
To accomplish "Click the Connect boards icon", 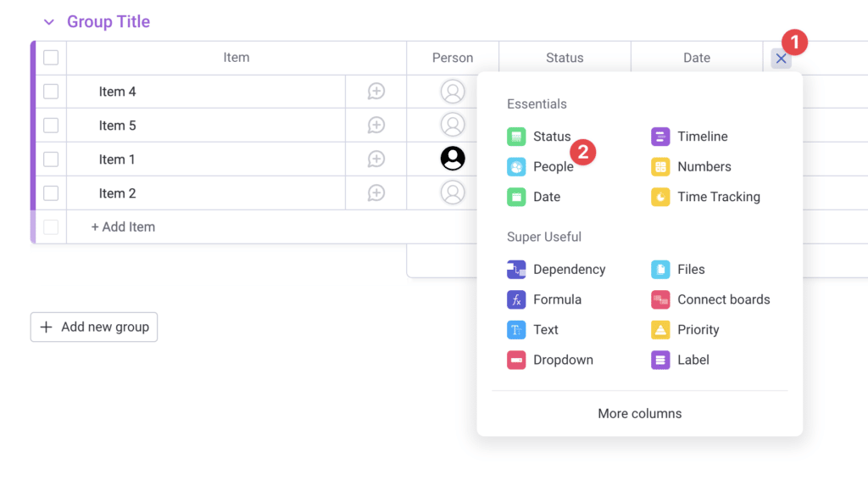I will click(660, 299).
